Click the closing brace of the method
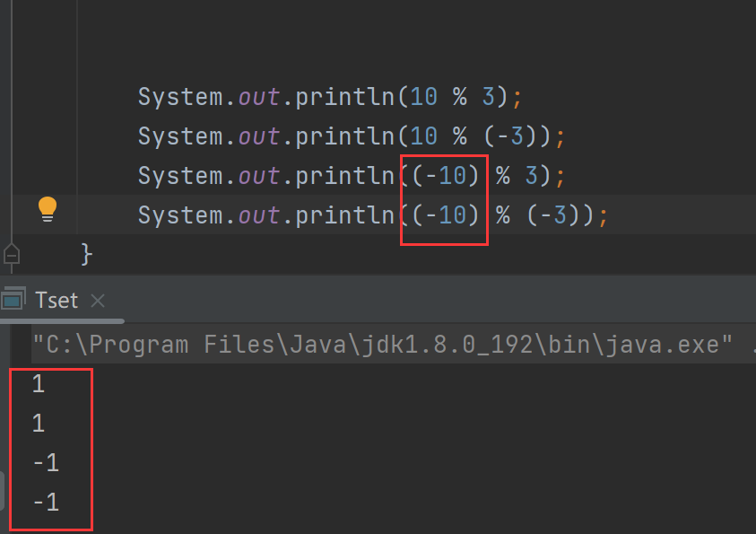The image size is (756, 534). 86,254
